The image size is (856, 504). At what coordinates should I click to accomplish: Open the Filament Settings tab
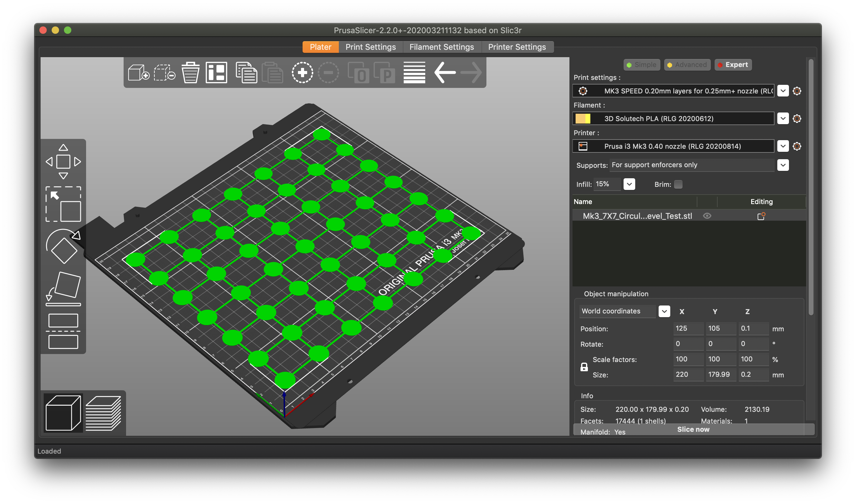tap(442, 47)
